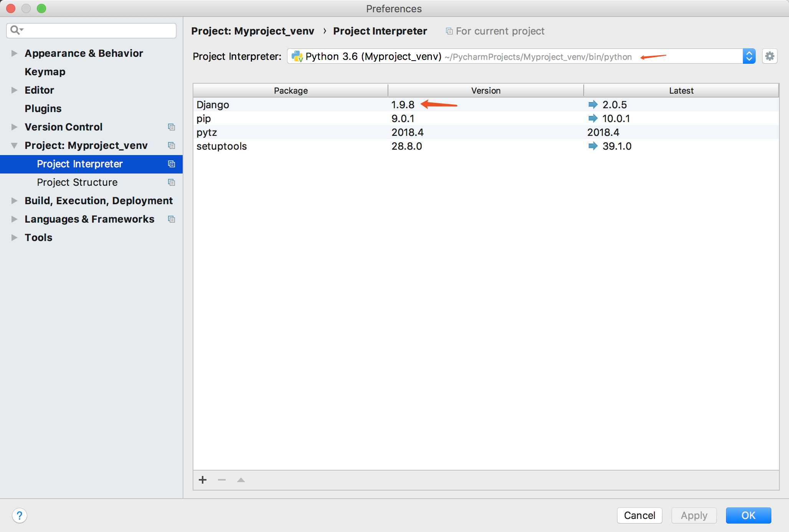Click the add package plus icon

tap(203, 479)
